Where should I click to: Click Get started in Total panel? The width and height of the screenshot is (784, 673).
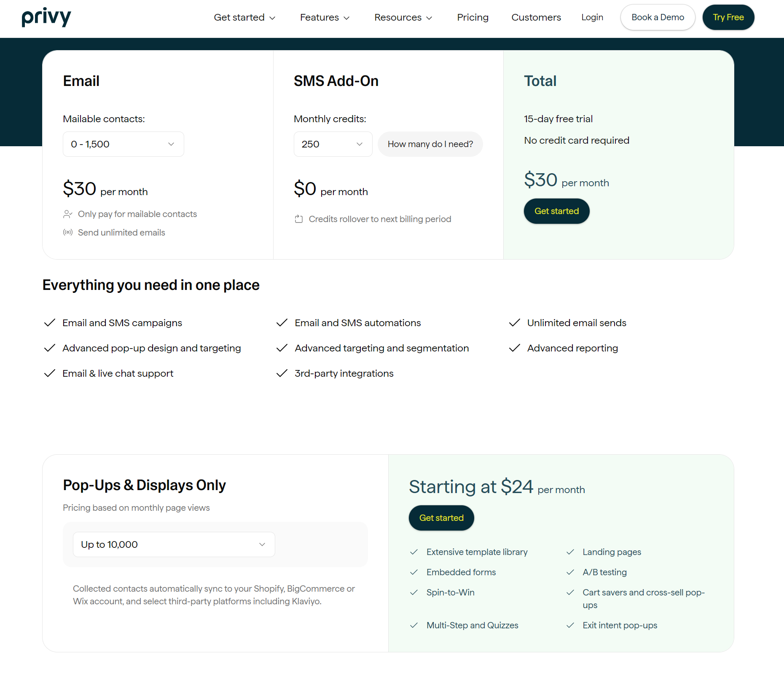[x=557, y=211]
